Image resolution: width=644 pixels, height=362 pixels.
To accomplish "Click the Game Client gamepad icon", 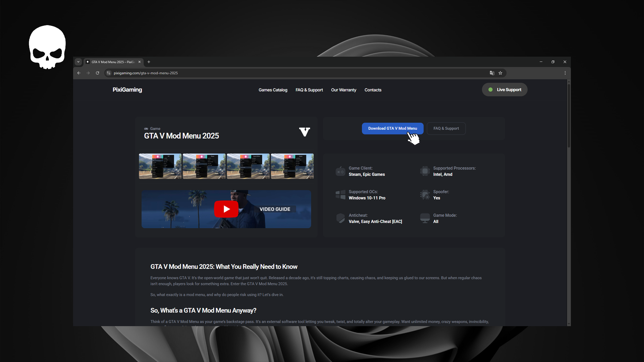I will [340, 171].
